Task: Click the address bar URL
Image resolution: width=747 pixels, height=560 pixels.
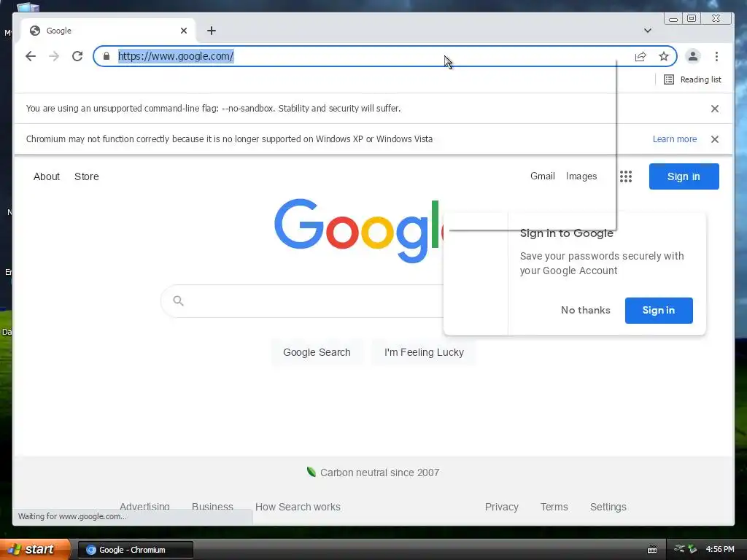Action: (x=176, y=56)
